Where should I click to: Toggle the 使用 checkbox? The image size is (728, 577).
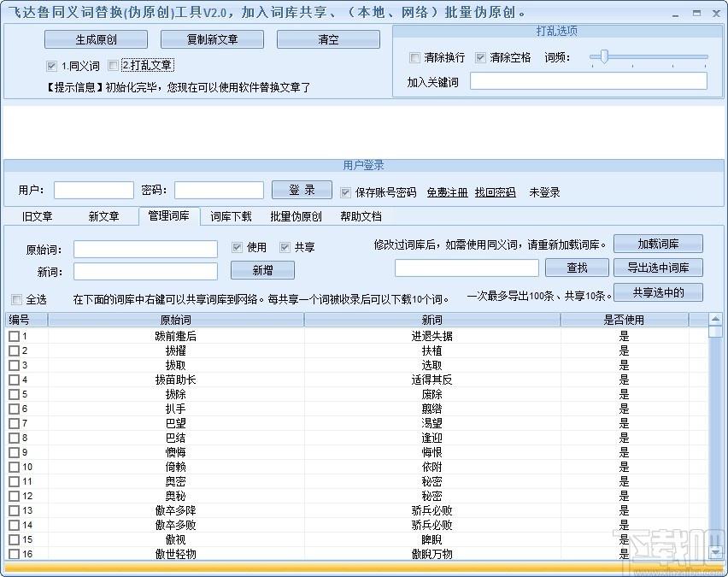[x=237, y=247]
